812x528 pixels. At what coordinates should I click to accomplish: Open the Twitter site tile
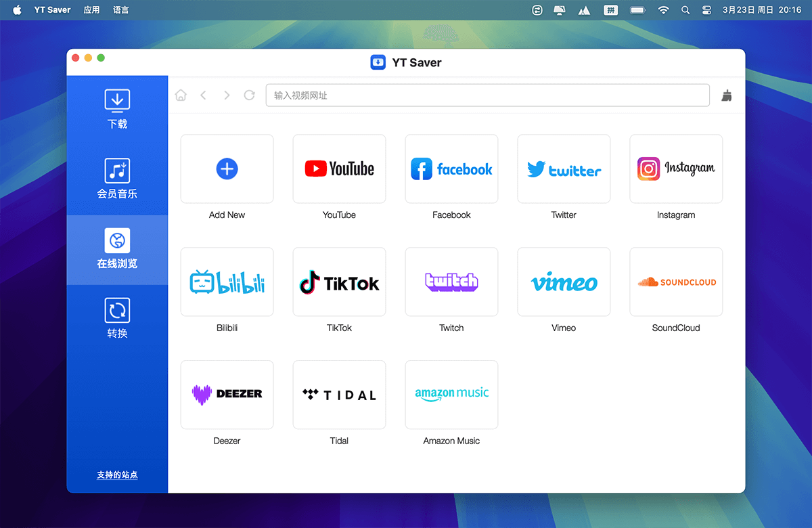point(564,169)
